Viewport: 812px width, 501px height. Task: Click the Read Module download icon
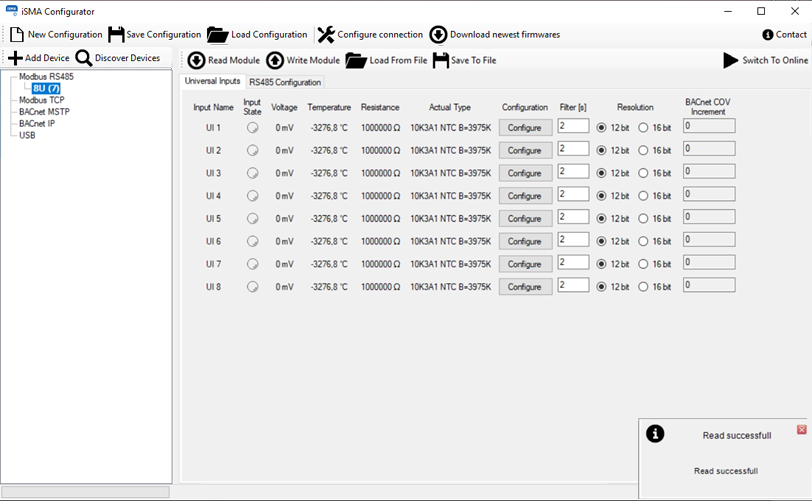[196, 61]
